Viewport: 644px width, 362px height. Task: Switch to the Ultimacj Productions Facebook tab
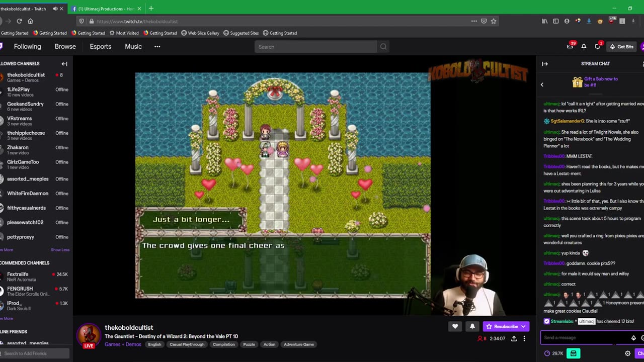click(106, 9)
